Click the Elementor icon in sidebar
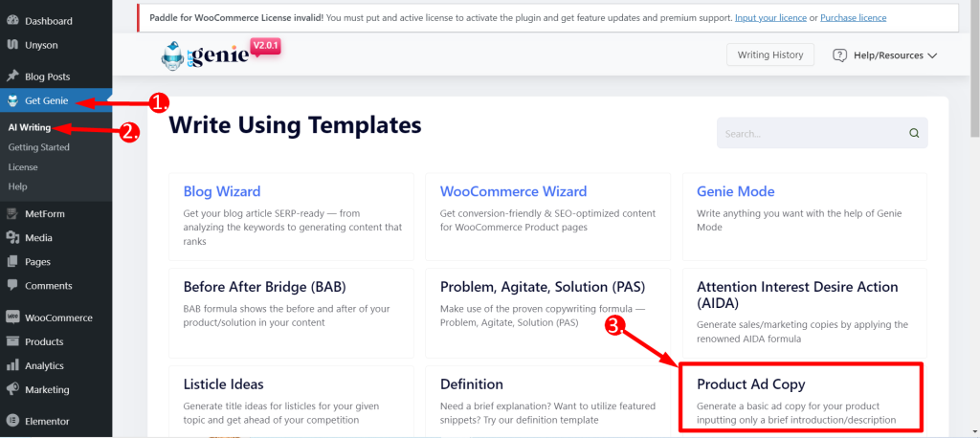 11,421
